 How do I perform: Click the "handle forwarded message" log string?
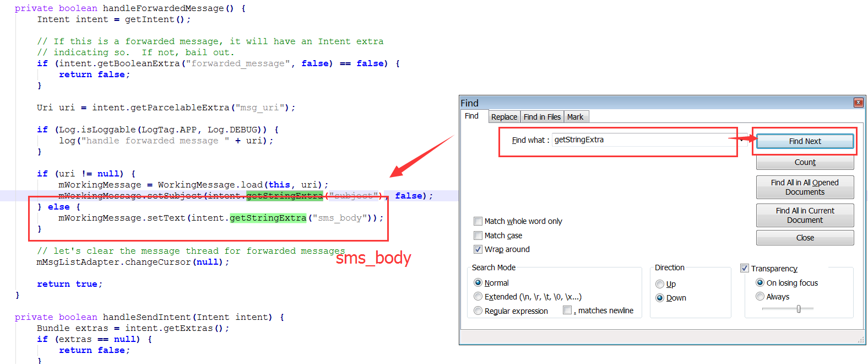point(155,141)
